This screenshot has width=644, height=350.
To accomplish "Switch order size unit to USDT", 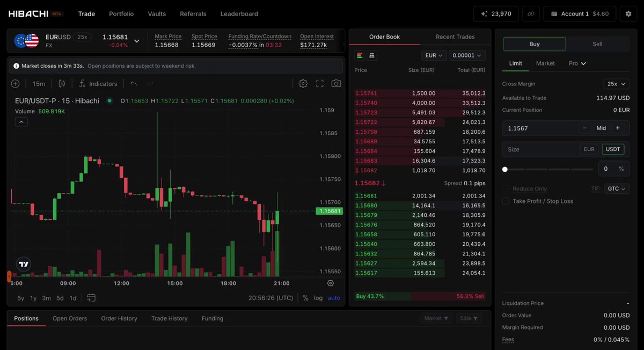I will pos(613,149).
